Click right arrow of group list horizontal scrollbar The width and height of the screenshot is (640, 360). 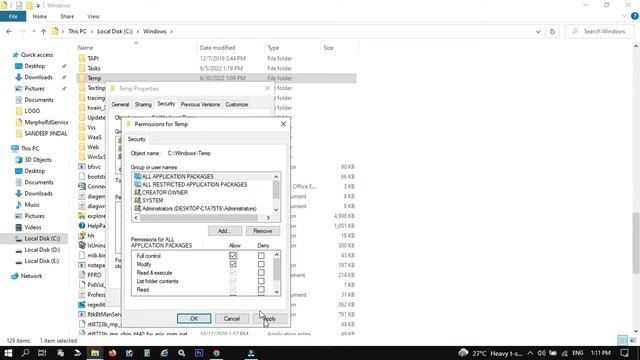click(268, 218)
